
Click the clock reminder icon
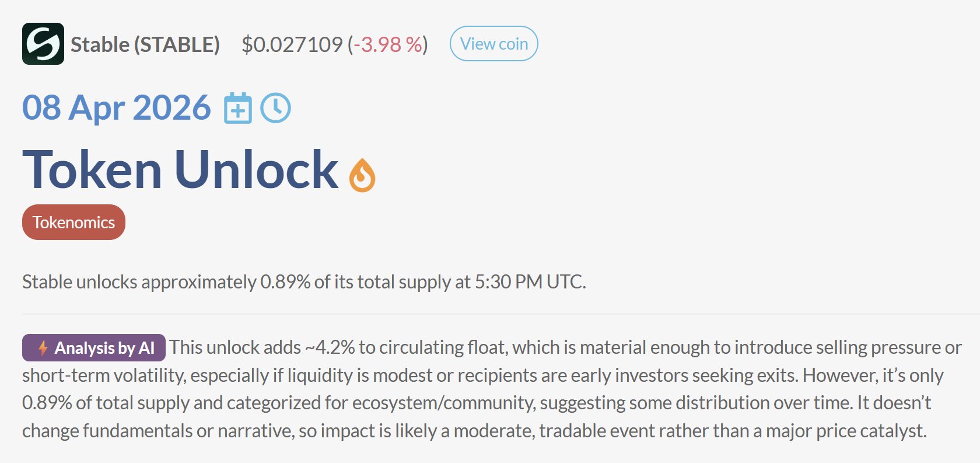point(275,108)
